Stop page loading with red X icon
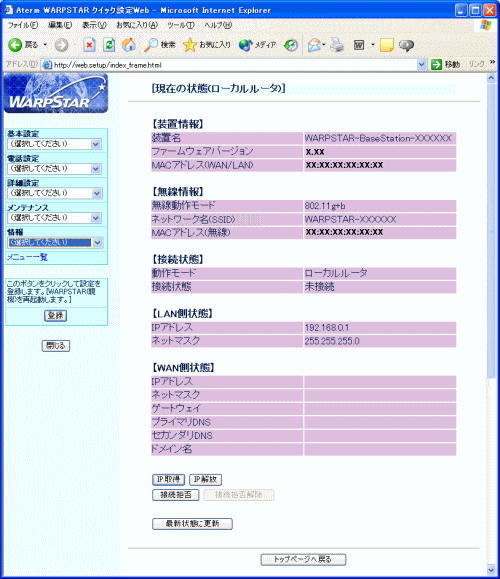The image size is (500, 579). [89, 45]
